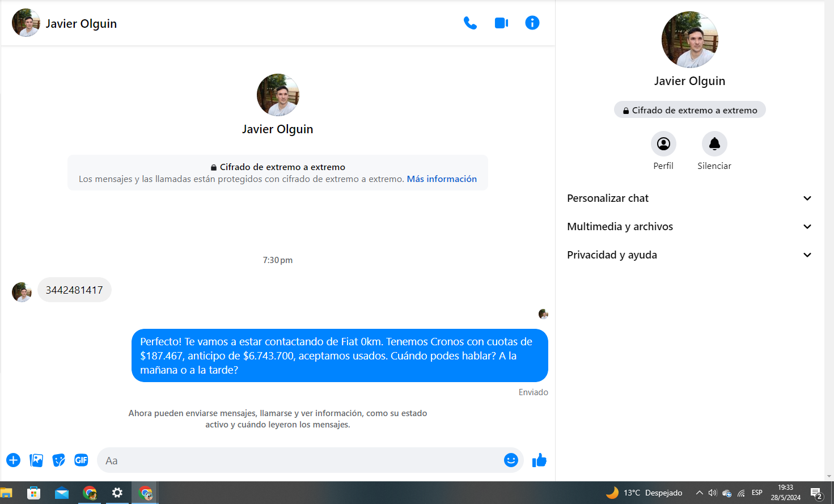
Task: Open Windows Settings from the taskbar
Action: (x=117, y=493)
